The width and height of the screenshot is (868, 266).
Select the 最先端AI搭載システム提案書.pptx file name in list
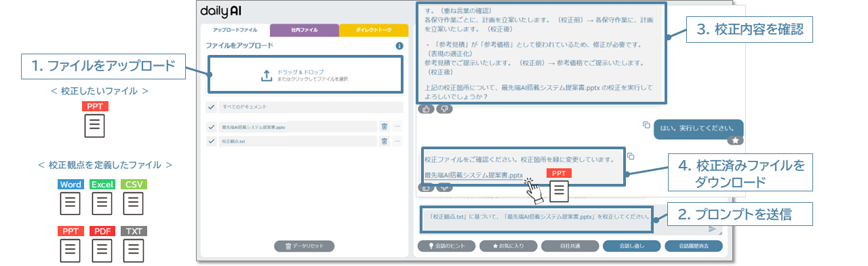click(x=253, y=127)
